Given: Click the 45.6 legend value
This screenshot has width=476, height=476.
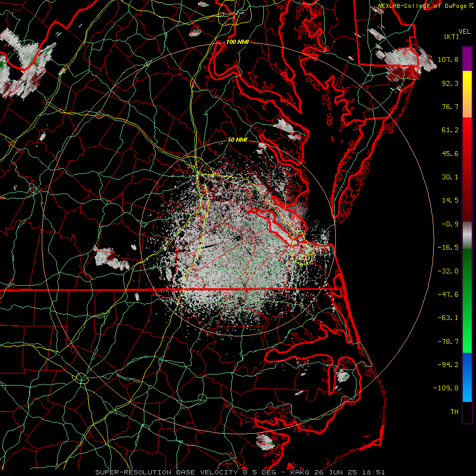Looking at the screenshot, I should 450,153.
